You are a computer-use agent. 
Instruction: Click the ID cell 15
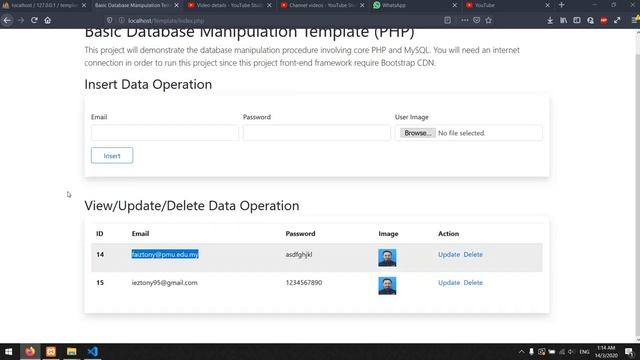(x=100, y=282)
